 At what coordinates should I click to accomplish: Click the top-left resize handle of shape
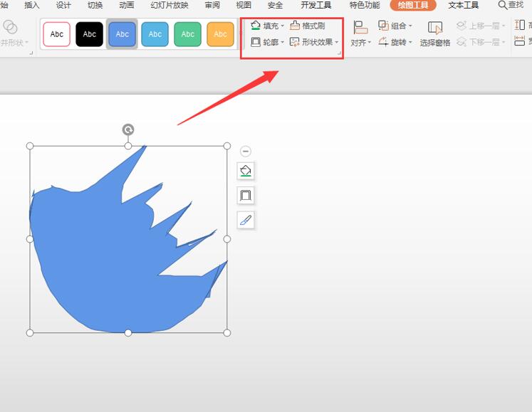(30, 146)
